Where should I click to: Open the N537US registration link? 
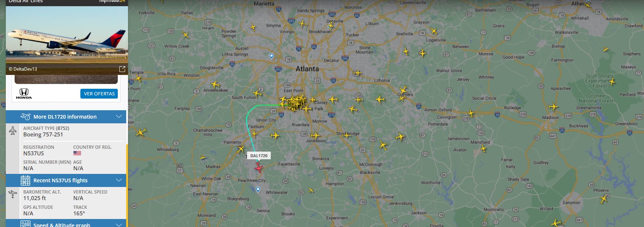(x=33, y=154)
